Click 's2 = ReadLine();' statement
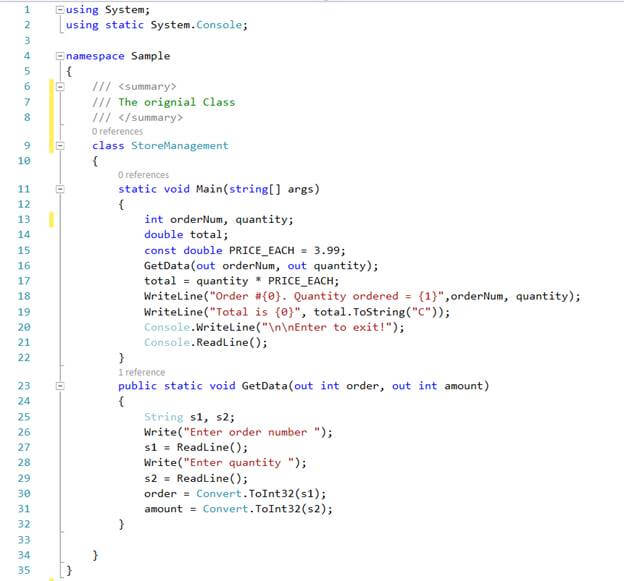This screenshot has width=624, height=581. click(x=196, y=478)
